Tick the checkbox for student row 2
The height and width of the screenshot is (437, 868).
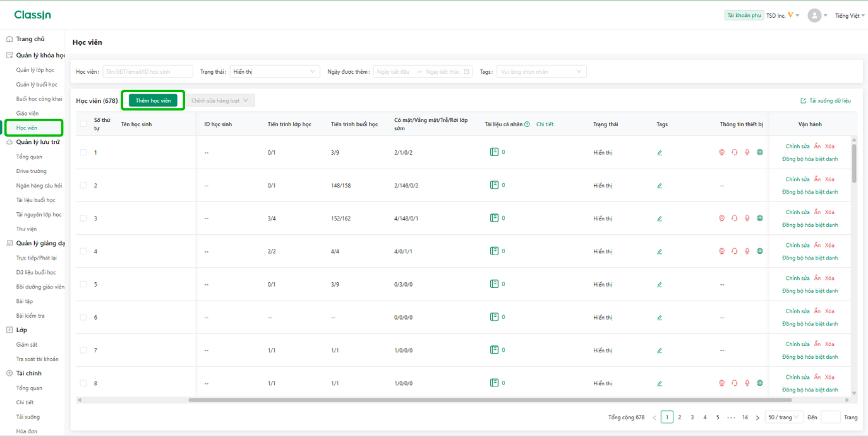point(83,185)
